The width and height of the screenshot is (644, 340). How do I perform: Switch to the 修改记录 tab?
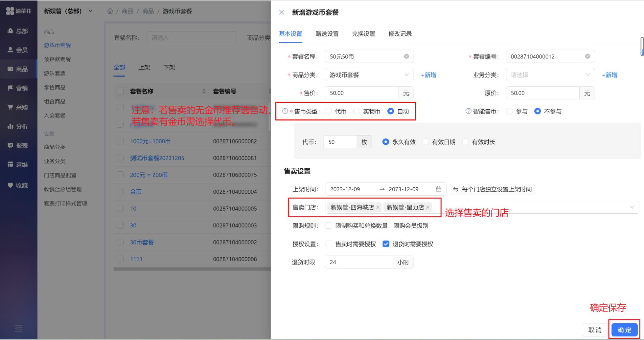pos(400,34)
